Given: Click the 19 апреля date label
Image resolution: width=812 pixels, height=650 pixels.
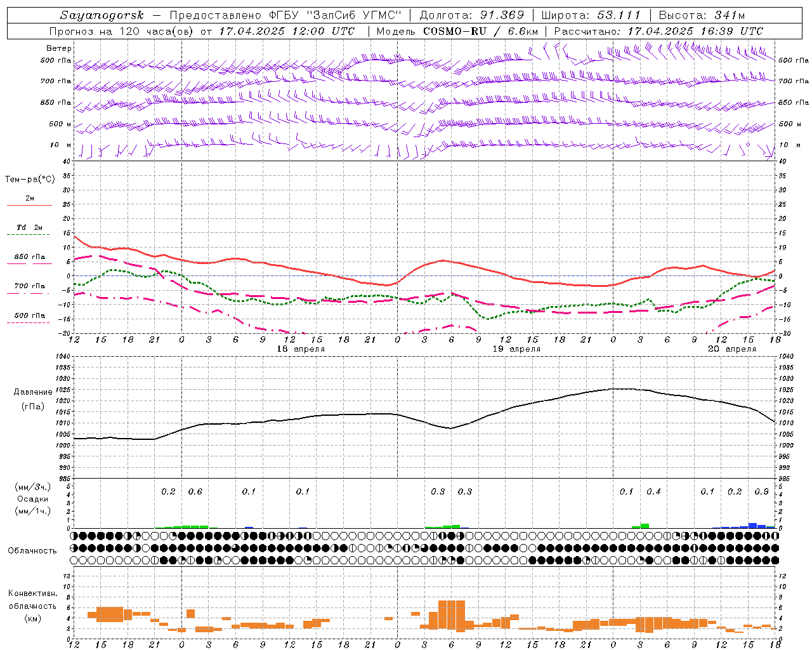Looking at the screenshot, I should (x=516, y=349).
